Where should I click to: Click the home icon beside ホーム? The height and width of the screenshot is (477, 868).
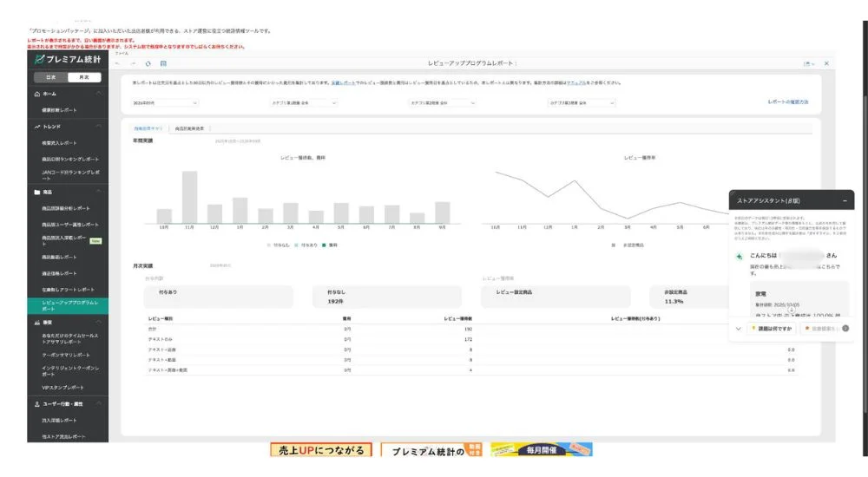(37, 94)
